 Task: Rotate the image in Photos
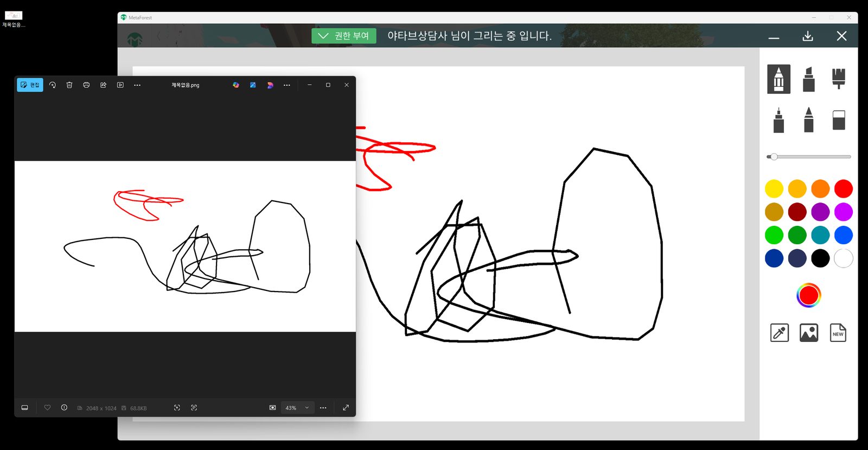(53, 85)
